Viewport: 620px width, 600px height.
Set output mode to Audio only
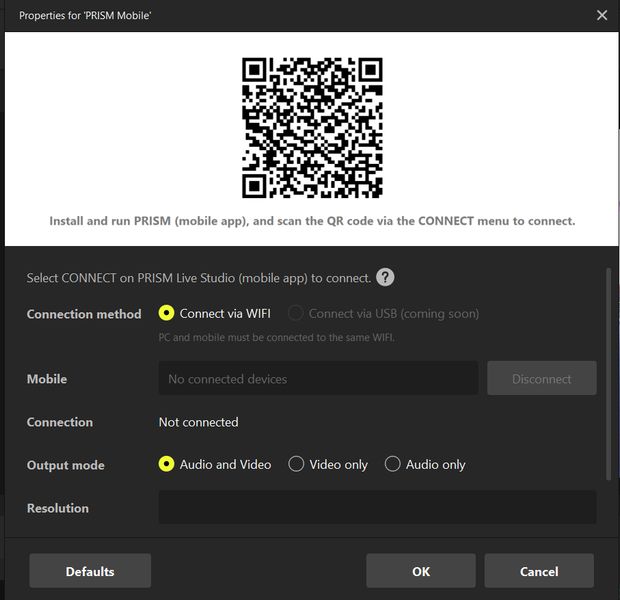click(393, 464)
